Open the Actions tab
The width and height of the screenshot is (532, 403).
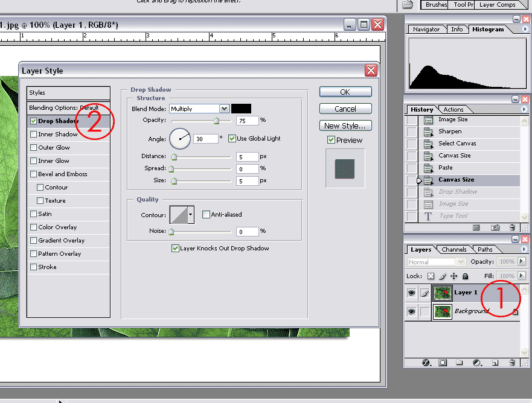pyautogui.click(x=453, y=109)
